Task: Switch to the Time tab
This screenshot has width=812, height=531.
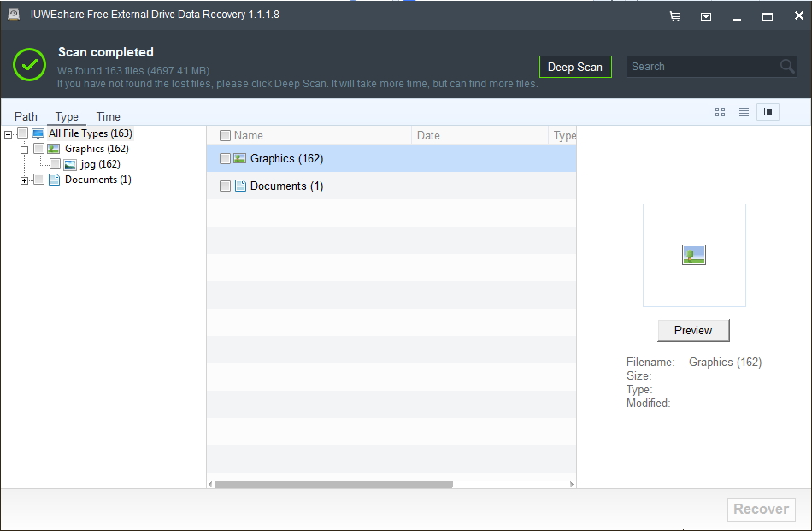Action: [109, 116]
